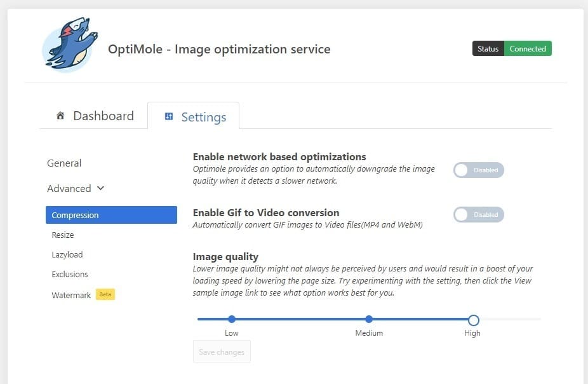Image resolution: width=588 pixels, height=384 pixels.
Task: Click the Save changes button
Action: pos(222,352)
